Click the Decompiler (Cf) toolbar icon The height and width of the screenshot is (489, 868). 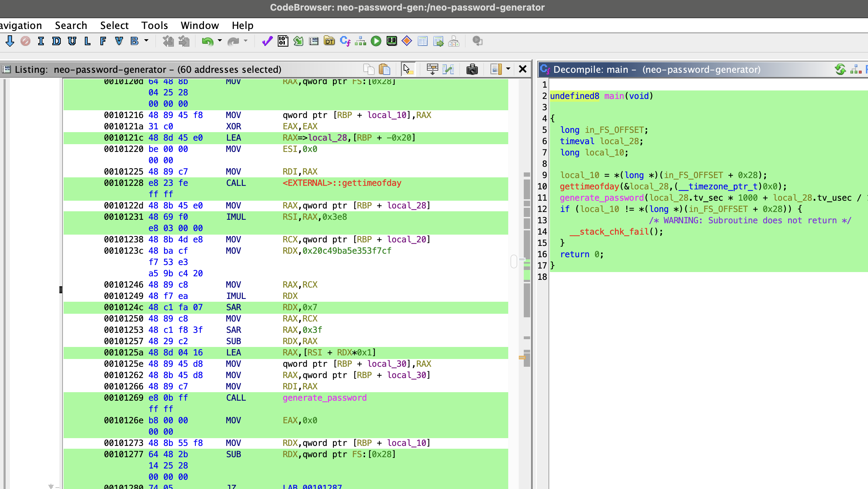(345, 41)
